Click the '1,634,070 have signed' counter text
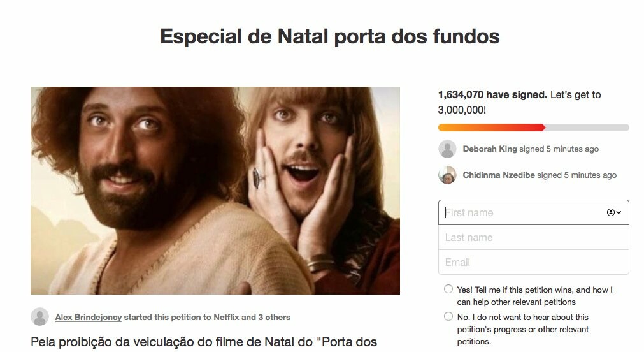Screen dimensions: 644x352 pos(492,94)
